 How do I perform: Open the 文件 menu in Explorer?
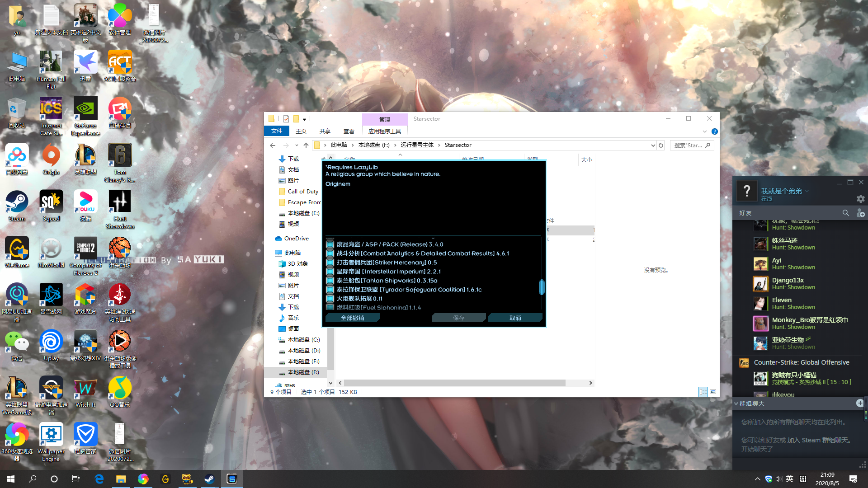click(x=276, y=131)
